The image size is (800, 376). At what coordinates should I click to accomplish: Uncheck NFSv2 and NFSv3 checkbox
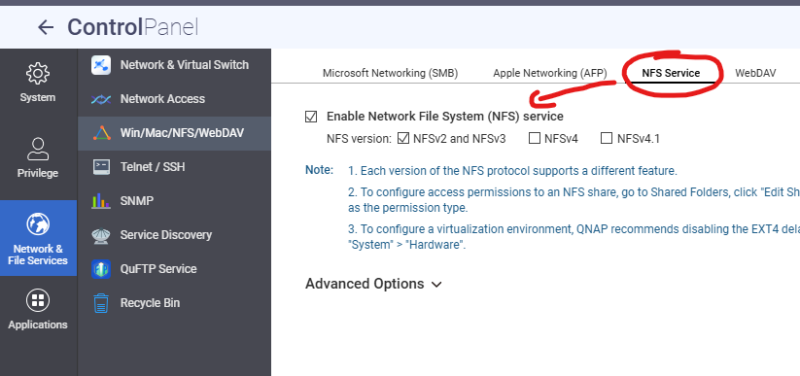coord(403,138)
